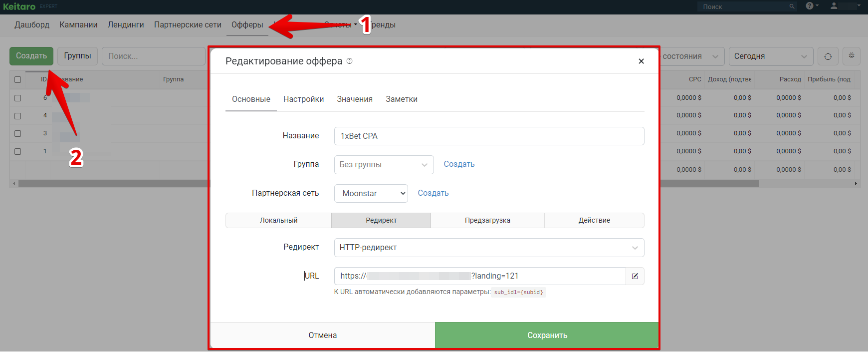Check the box for offer ID 6
Image resolution: width=868 pixels, height=352 pixels.
click(x=18, y=98)
